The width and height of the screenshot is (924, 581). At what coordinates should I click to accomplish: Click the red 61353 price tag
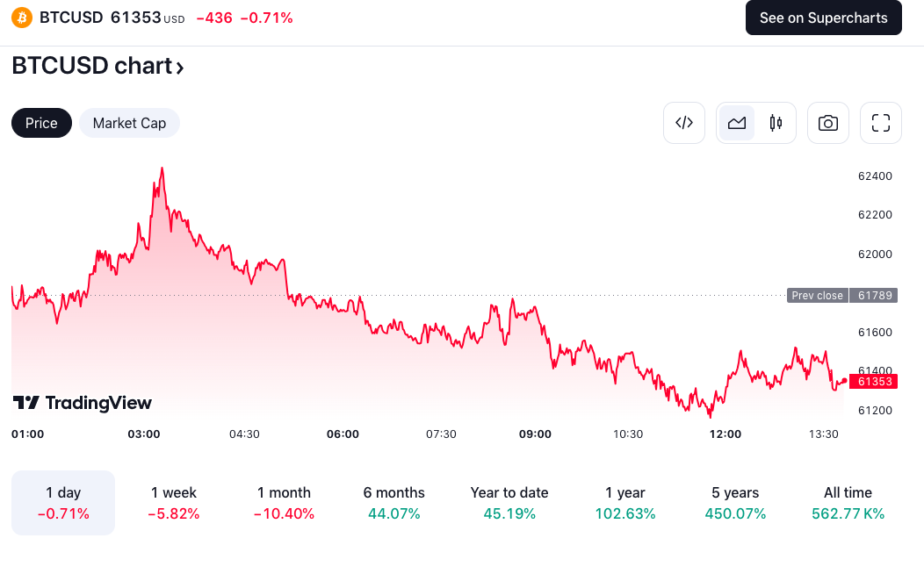tap(874, 382)
